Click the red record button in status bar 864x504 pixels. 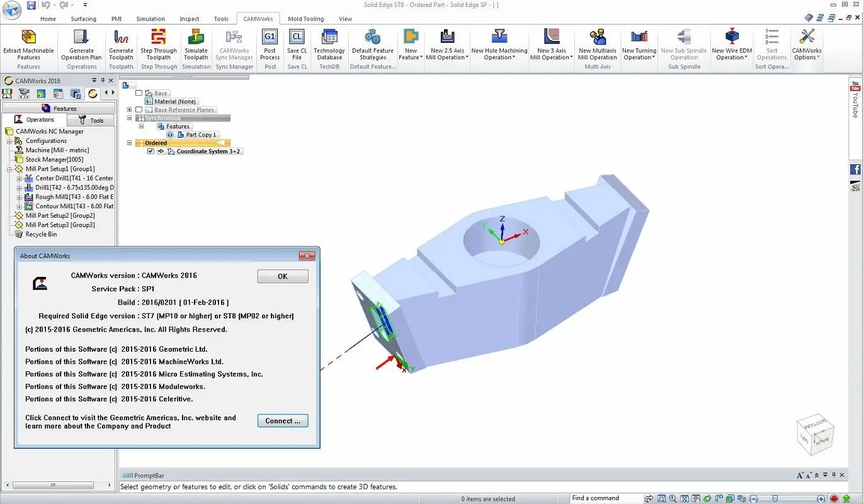(x=834, y=498)
